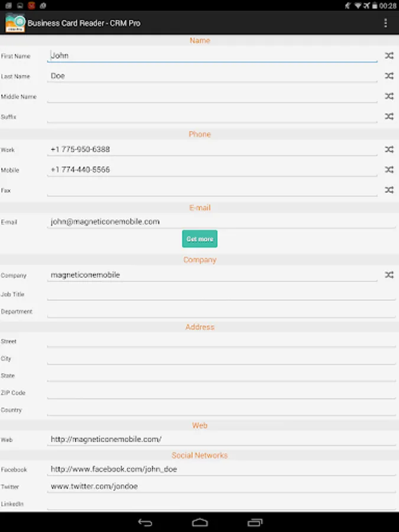Image resolution: width=399 pixels, height=532 pixels.
Task: Tap the Android home navigation button
Action: [200, 523]
